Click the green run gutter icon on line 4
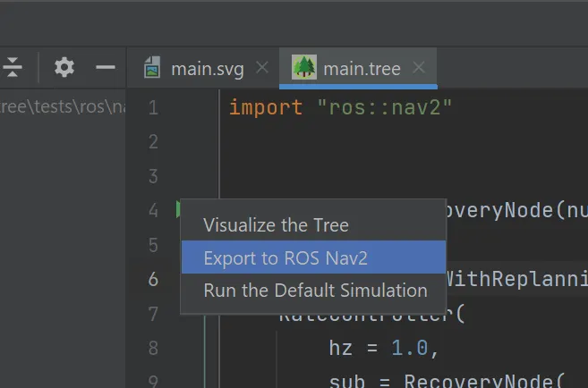 pyautogui.click(x=178, y=209)
